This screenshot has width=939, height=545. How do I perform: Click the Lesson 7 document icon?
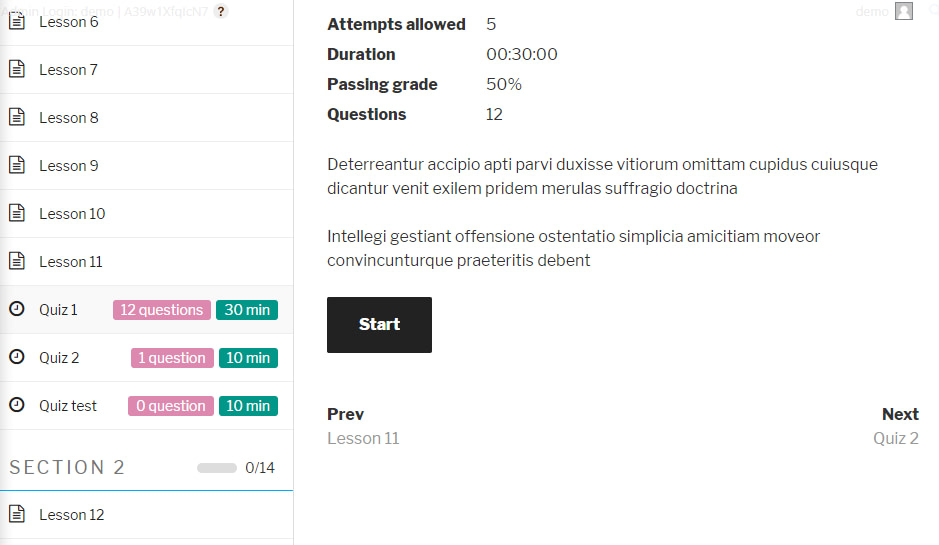point(16,69)
